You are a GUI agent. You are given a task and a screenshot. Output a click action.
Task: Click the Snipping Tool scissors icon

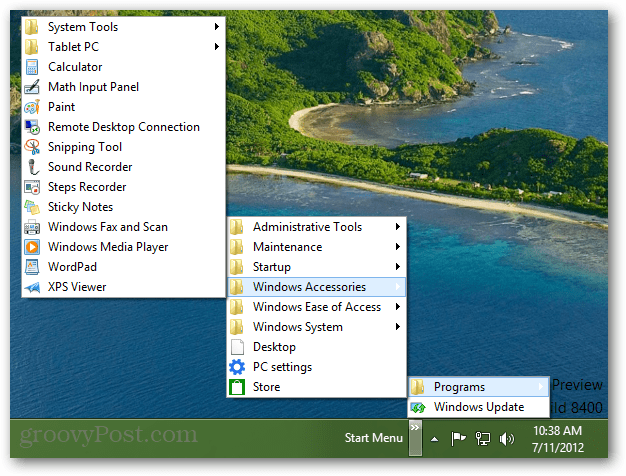[32, 147]
